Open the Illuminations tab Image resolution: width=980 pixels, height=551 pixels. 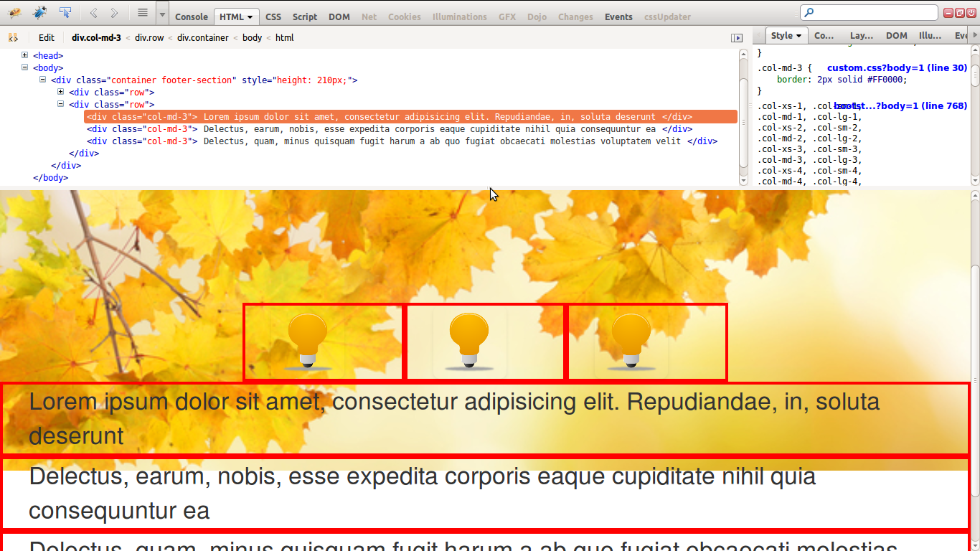(459, 17)
